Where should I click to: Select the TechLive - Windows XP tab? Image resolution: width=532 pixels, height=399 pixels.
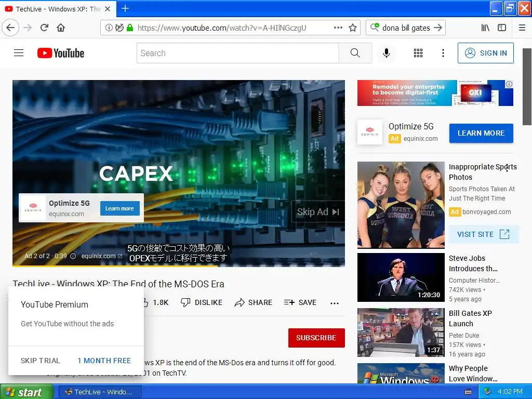click(58, 9)
